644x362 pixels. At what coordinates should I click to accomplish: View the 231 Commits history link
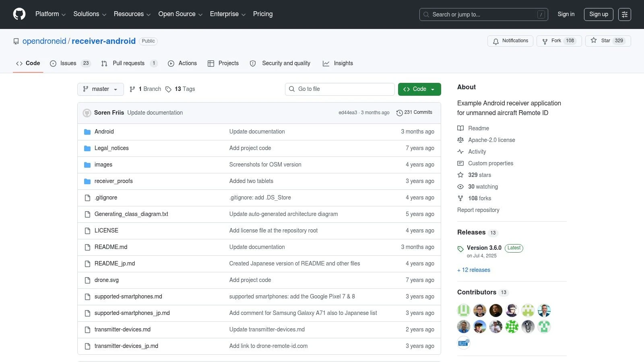tap(415, 113)
